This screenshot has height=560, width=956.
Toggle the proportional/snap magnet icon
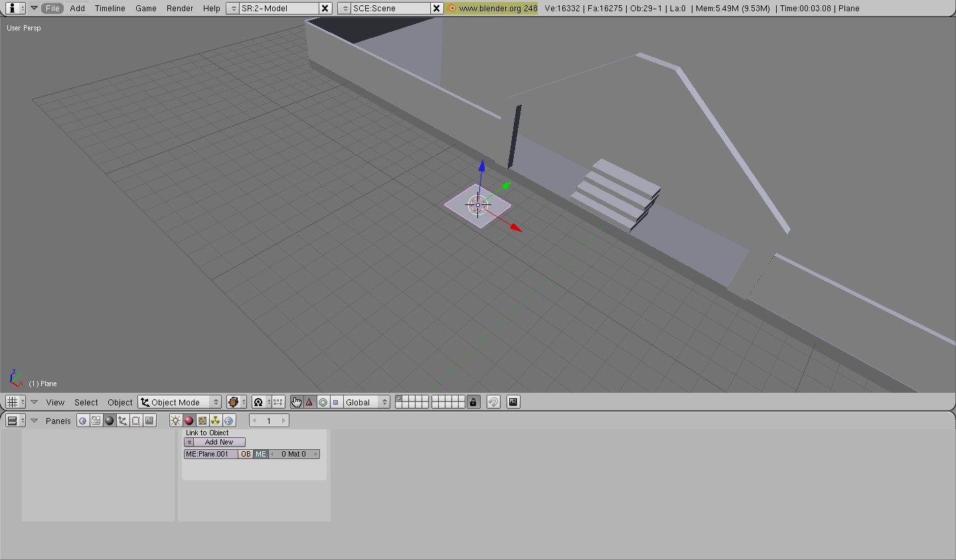(x=493, y=402)
